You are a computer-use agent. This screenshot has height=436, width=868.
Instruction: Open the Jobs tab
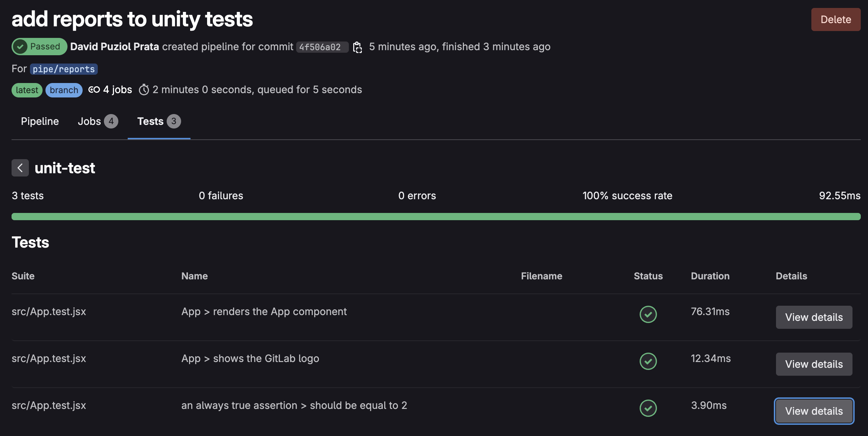[97, 121]
